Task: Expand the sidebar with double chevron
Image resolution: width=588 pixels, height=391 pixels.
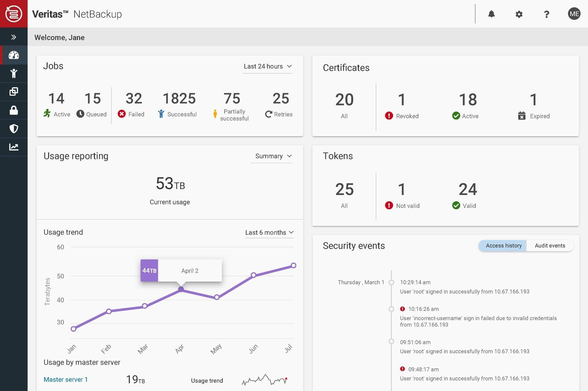Action: (x=14, y=37)
